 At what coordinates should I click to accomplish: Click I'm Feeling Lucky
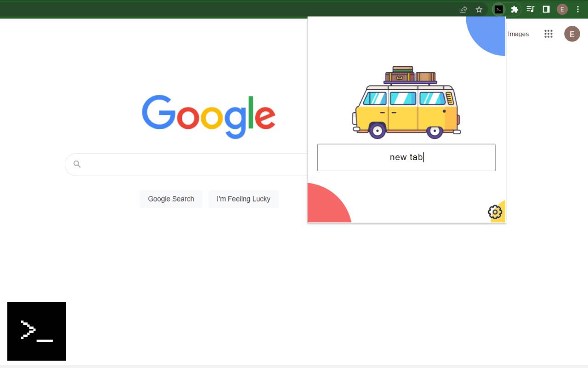(243, 199)
